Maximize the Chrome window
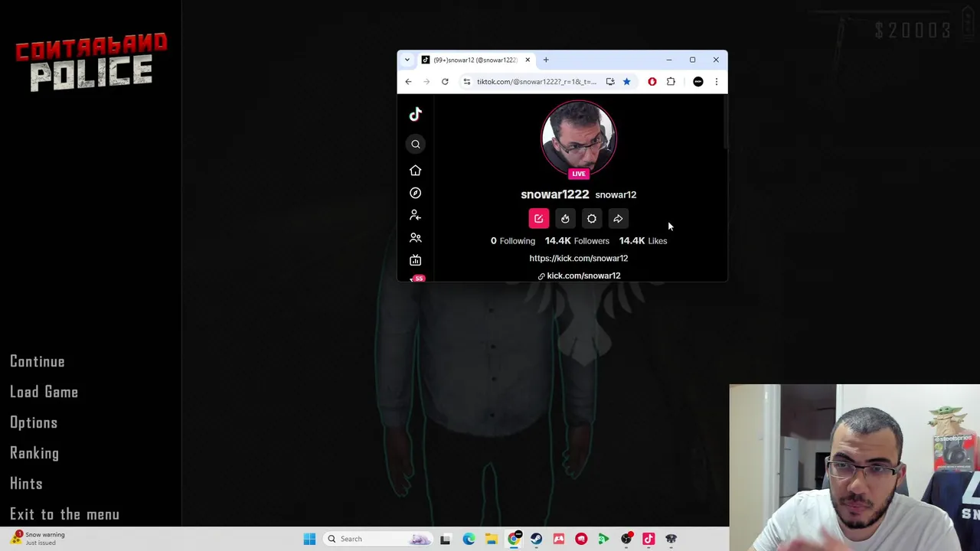980x551 pixels. pyautogui.click(x=692, y=60)
